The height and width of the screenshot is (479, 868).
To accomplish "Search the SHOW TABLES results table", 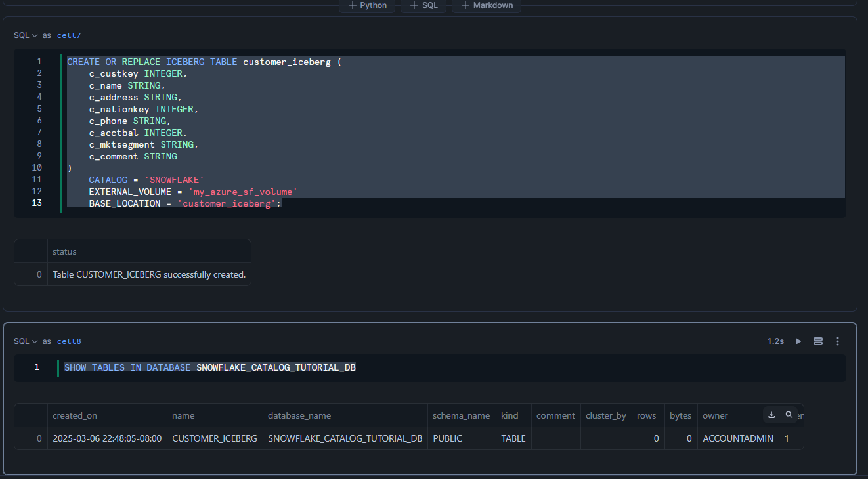I will (x=789, y=415).
